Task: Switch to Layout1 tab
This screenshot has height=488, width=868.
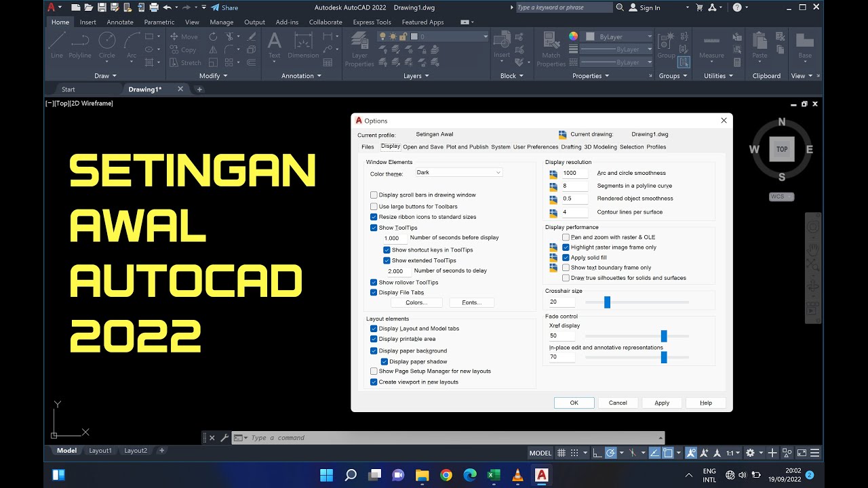Action: [x=100, y=451]
